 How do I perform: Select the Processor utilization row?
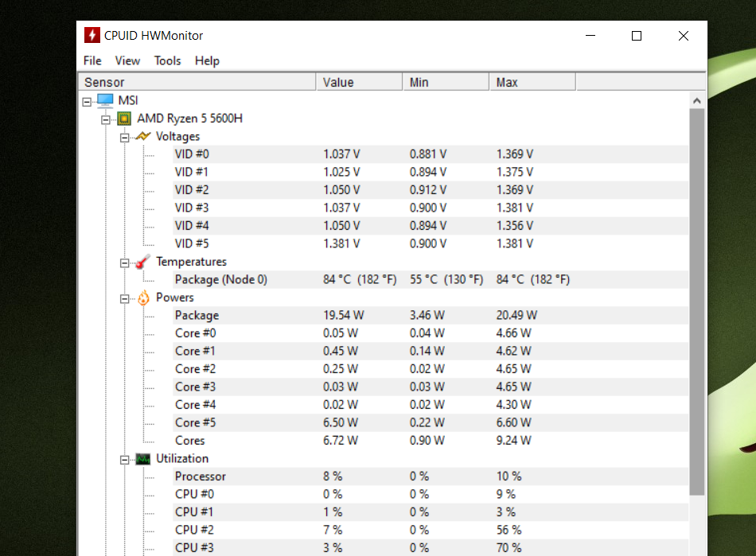[431, 476]
